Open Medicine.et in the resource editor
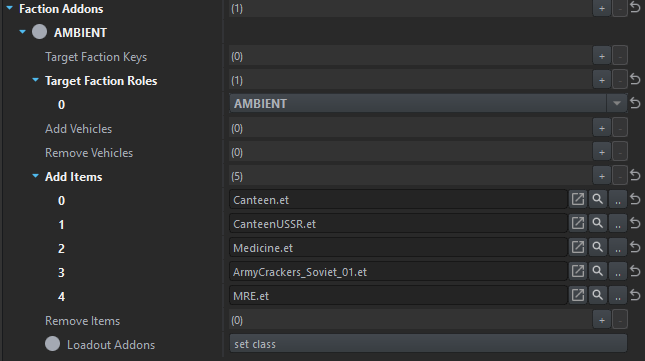 pos(578,247)
